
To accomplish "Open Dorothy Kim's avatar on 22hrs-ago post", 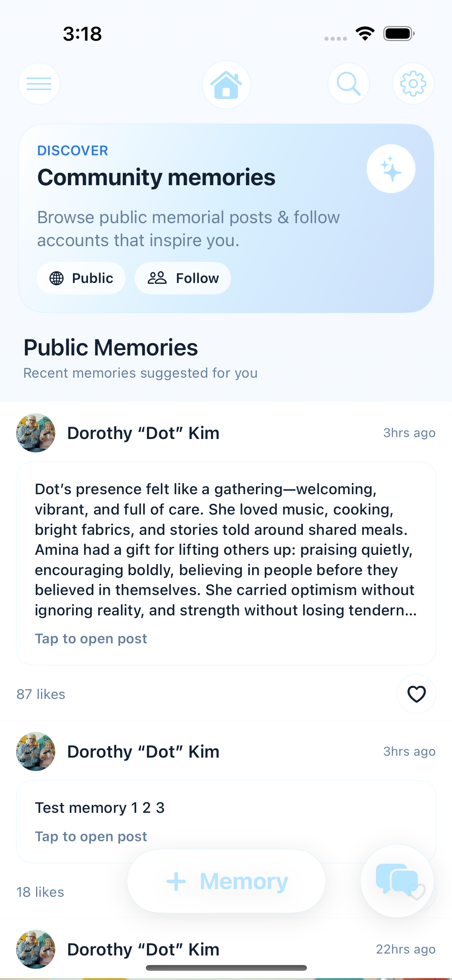I will click(36, 949).
